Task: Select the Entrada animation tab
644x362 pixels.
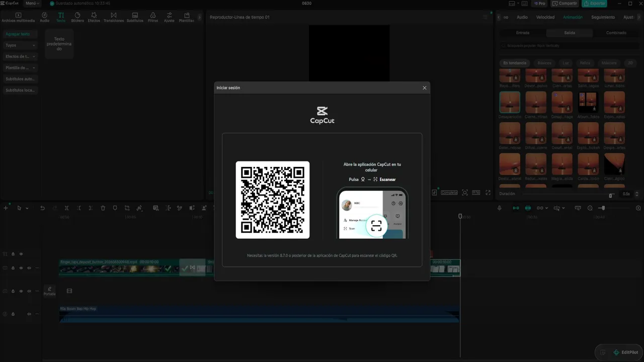Action: click(522, 33)
